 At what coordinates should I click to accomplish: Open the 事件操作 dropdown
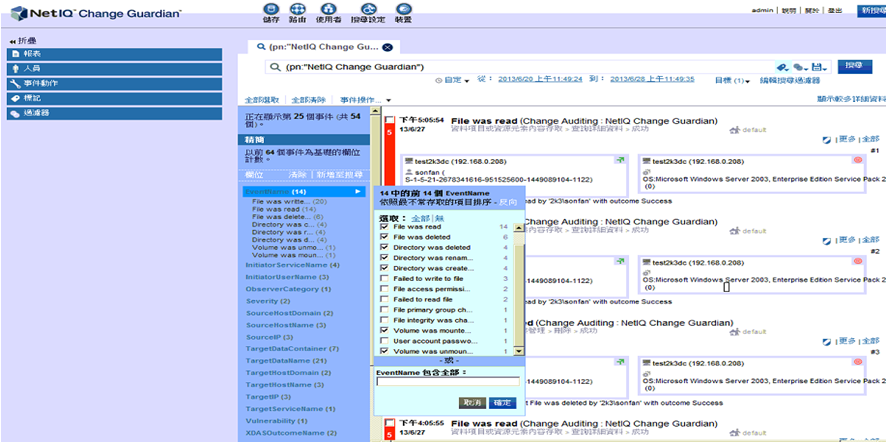point(365,100)
